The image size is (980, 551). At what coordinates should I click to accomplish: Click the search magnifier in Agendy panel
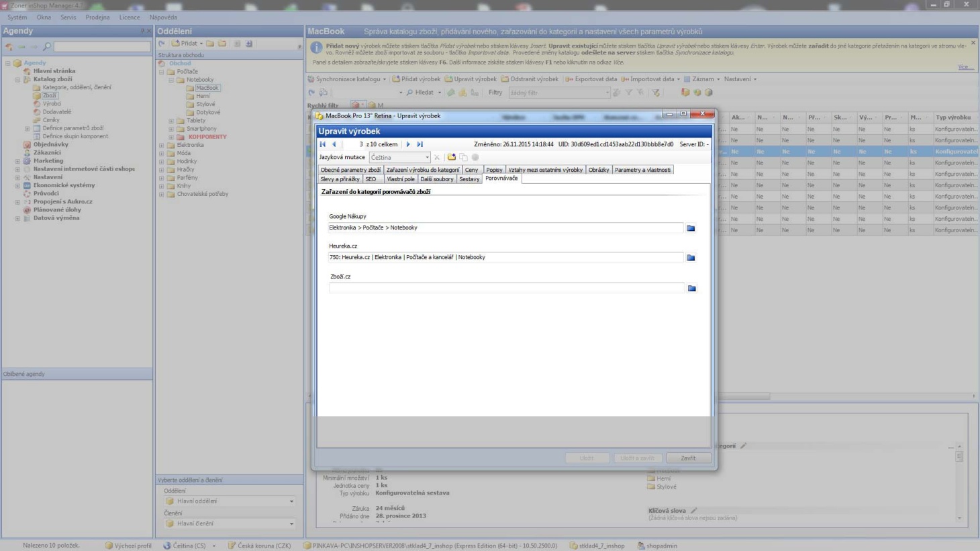point(47,47)
